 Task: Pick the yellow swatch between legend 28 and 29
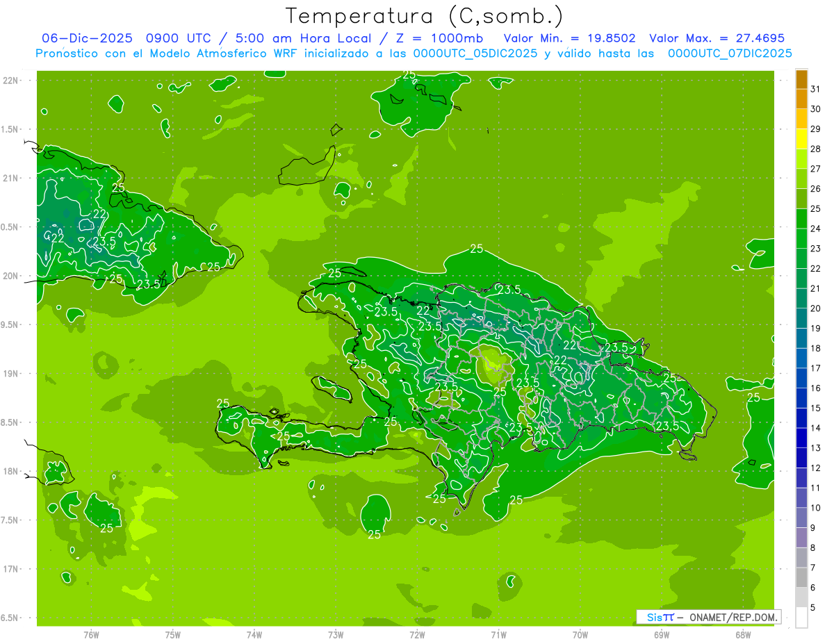(x=801, y=140)
